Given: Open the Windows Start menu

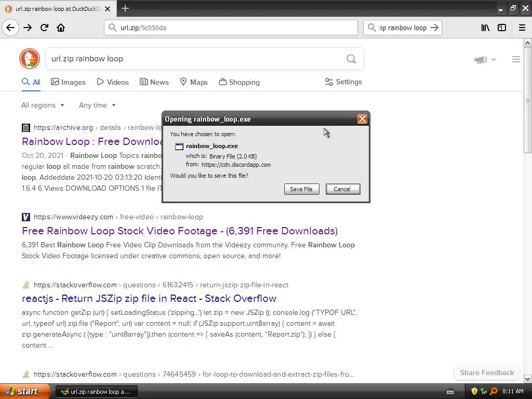Looking at the screenshot, I should pos(25,391).
